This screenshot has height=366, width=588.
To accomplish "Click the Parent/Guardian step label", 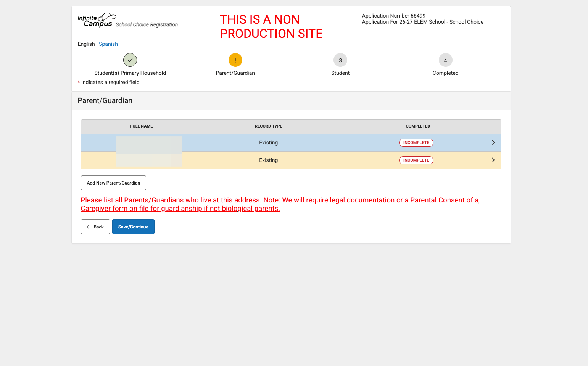I will click(x=235, y=73).
